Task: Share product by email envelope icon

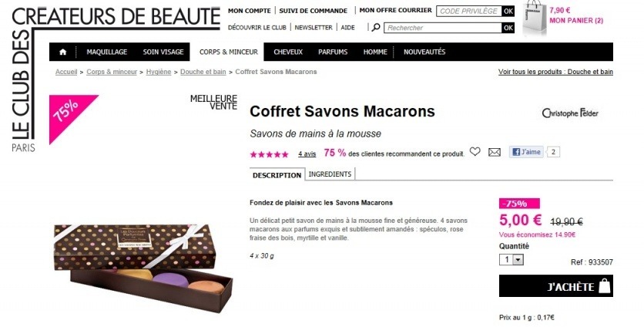Action: click(x=495, y=152)
